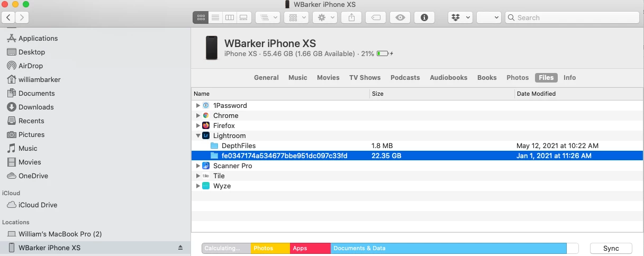Viewport: 644px width, 256px height.
Task: Open the empty toolbar dropdown beside Dropbox
Action: [488, 17]
